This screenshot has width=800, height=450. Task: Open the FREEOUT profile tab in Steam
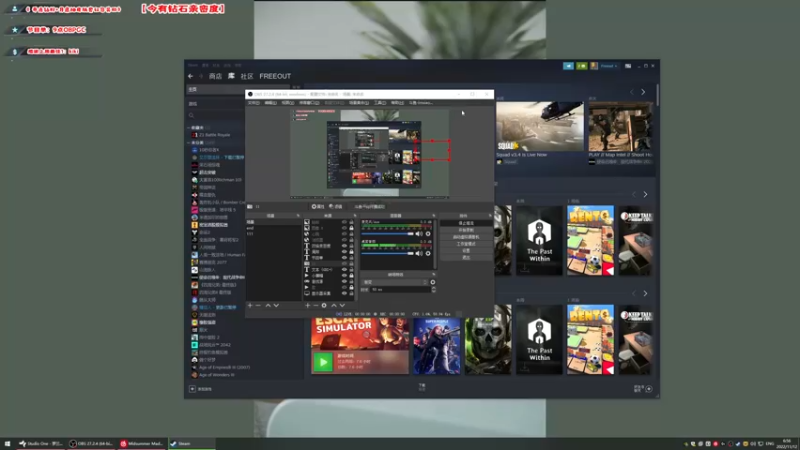(x=275, y=76)
